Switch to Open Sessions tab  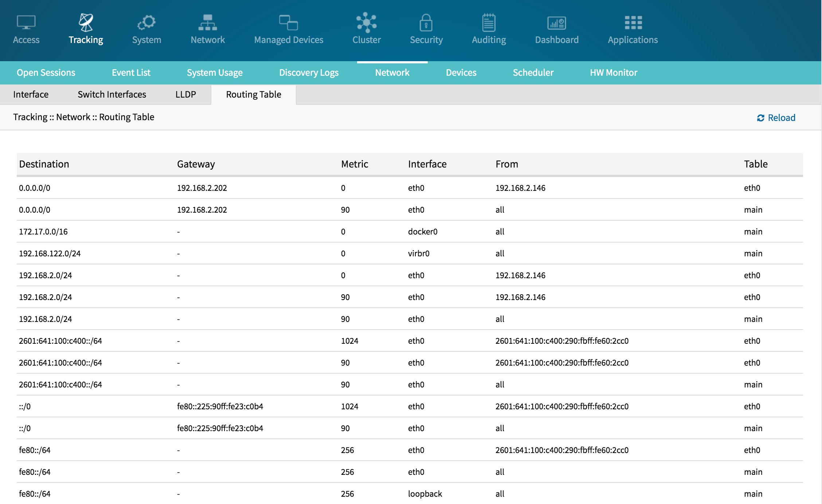46,72
